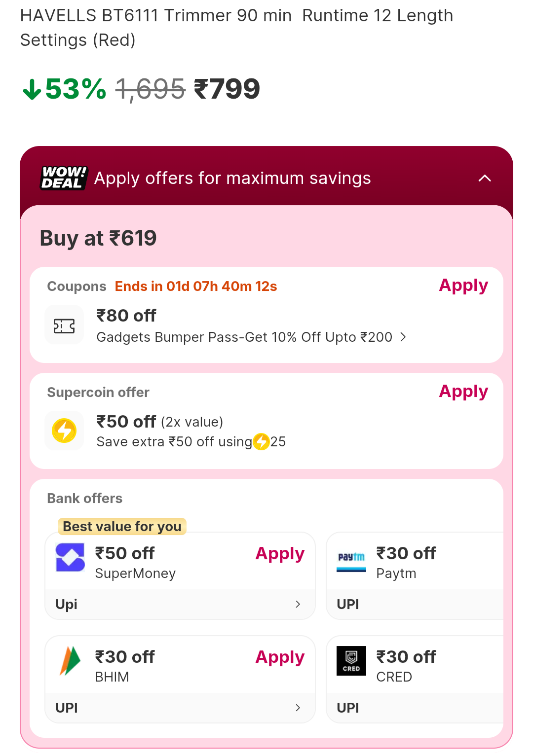
Task: Tap the BHIM logo icon
Action: (x=70, y=661)
